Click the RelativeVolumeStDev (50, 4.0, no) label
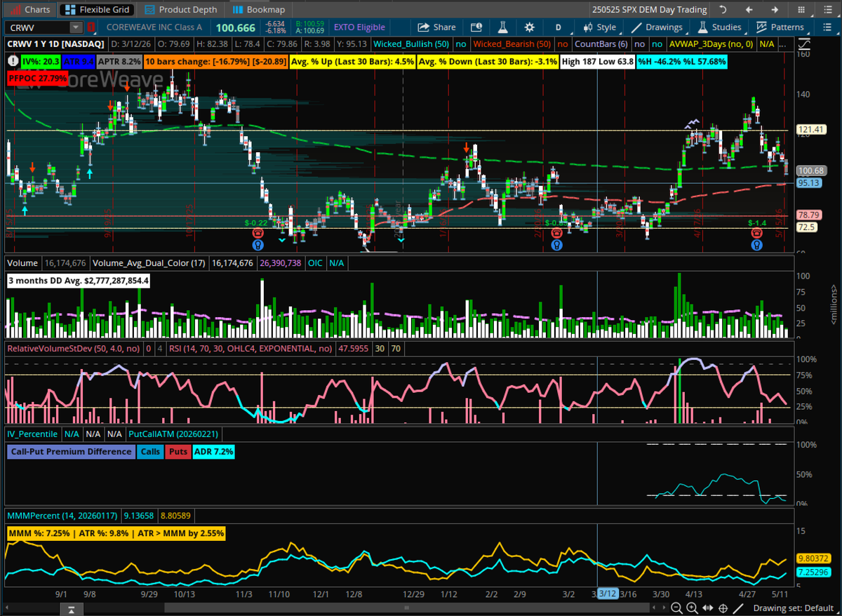 (73, 347)
